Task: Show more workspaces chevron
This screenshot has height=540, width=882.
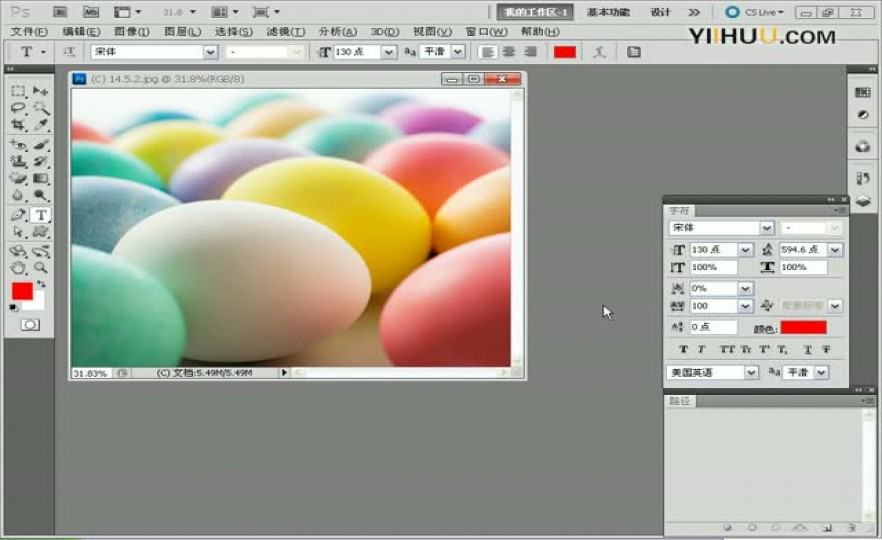Action: pos(695,12)
